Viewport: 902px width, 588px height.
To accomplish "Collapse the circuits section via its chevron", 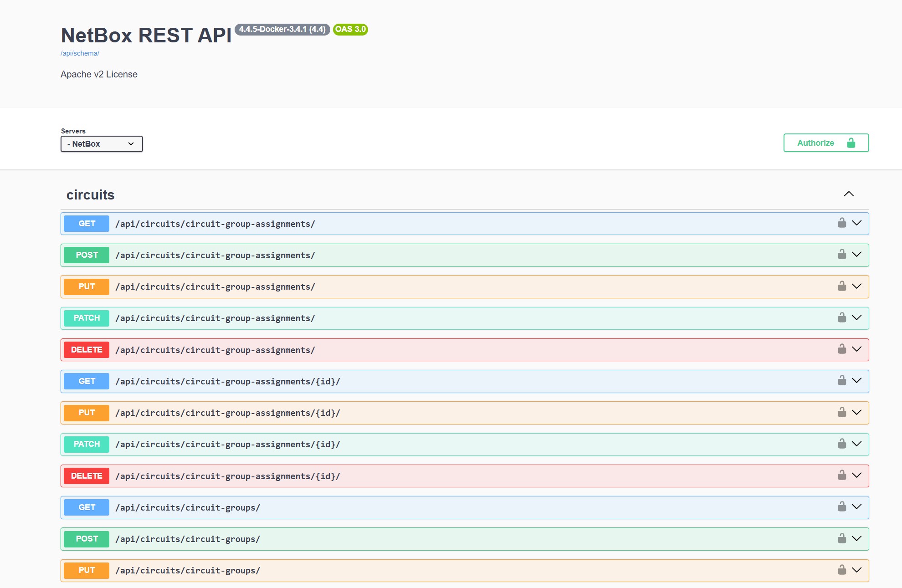I will pos(849,194).
